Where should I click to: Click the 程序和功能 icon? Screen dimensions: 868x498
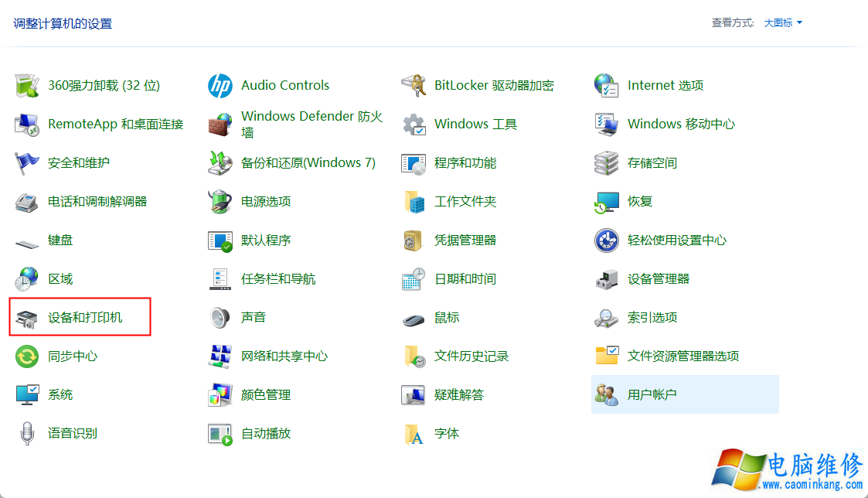tap(413, 163)
